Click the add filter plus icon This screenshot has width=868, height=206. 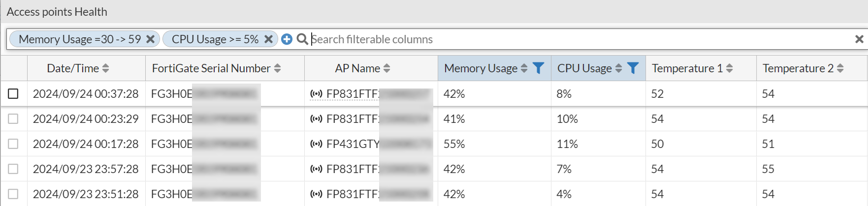(287, 39)
